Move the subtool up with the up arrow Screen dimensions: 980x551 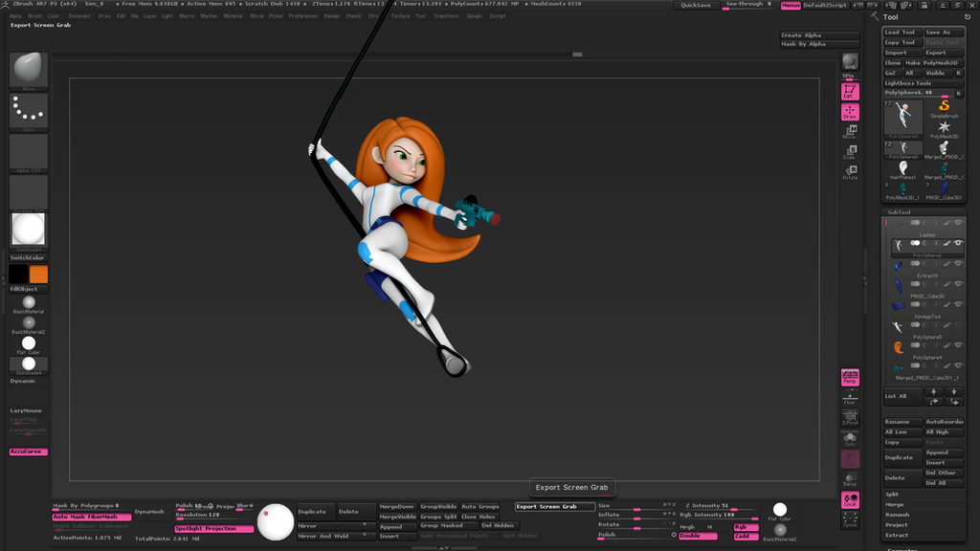pos(934,391)
